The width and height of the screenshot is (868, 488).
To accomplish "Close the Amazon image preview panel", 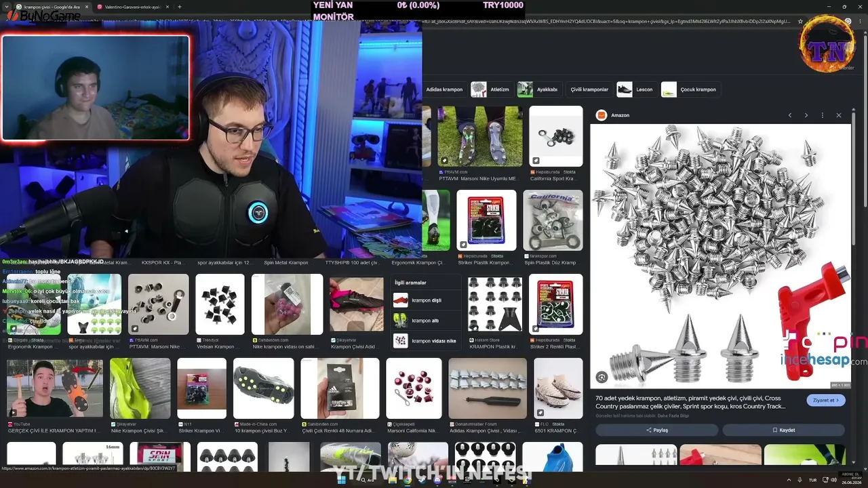I will [x=839, y=115].
